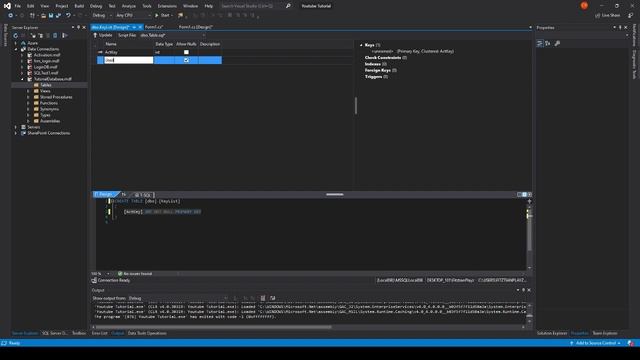The height and width of the screenshot is (360, 640).
Task: Open the Show output from Debug dropdown
Action: click(x=178, y=298)
